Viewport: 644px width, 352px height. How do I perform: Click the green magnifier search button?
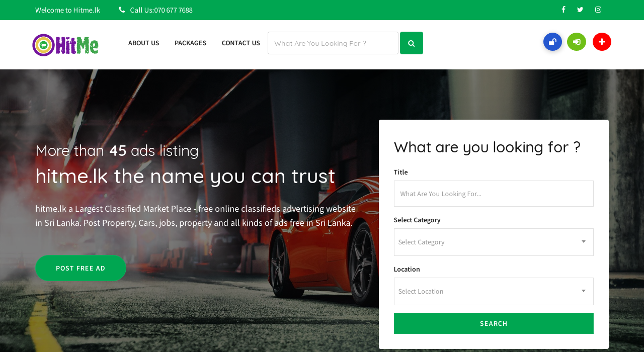click(x=412, y=43)
